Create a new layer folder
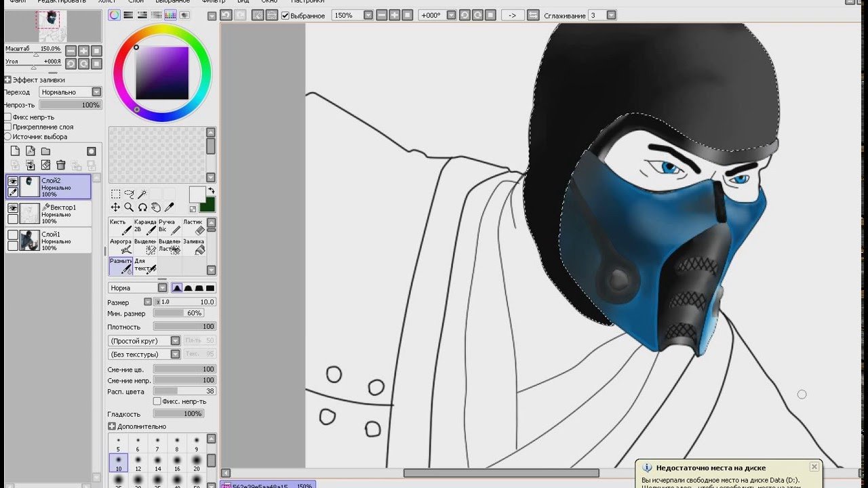 (x=45, y=151)
